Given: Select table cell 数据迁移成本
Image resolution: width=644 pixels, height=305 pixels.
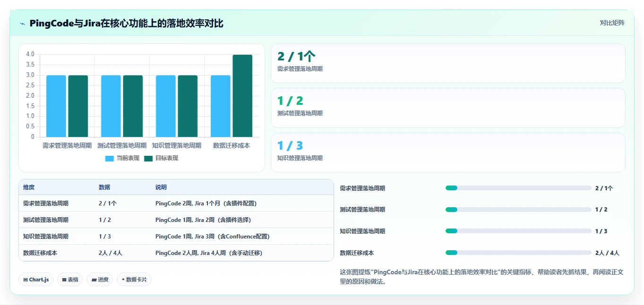Looking at the screenshot, I should coord(40,253).
